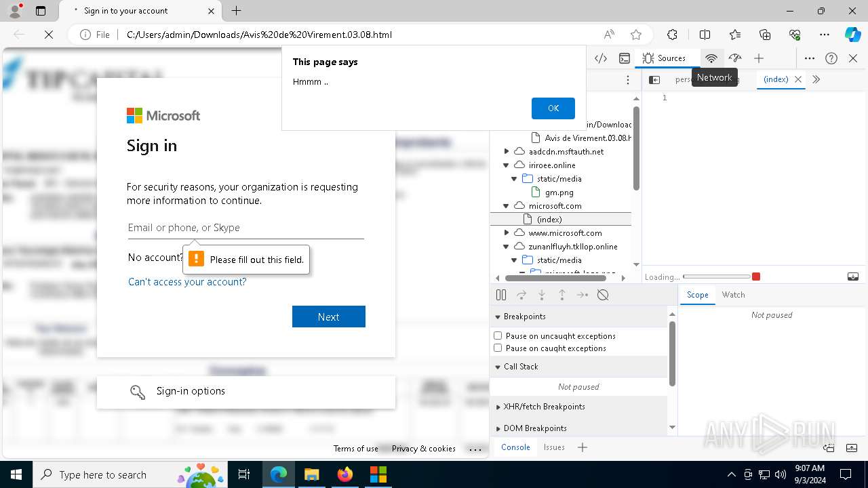Add page to favorites star icon

coord(636,35)
